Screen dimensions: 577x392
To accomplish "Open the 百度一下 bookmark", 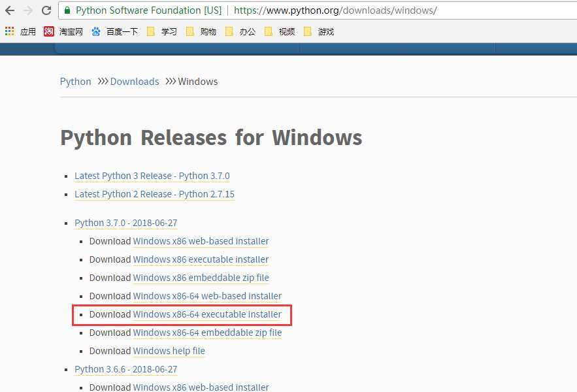I will click(115, 31).
